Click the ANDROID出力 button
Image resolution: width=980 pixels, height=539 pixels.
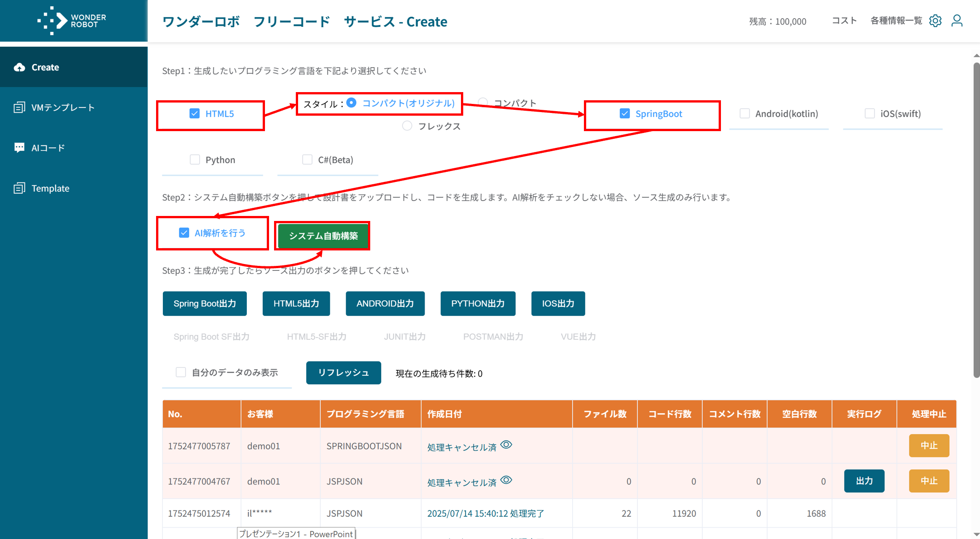(x=385, y=304)
